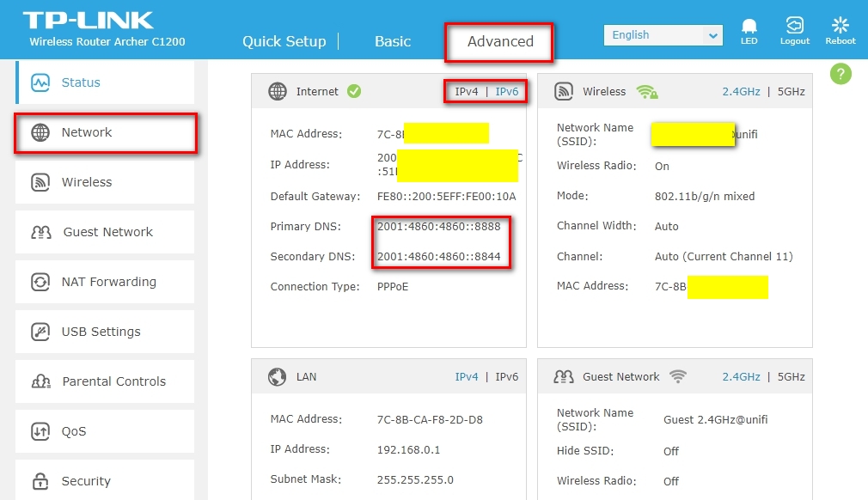Switch LAN panel to IPv6
This screenshot has height=500, width=868.
506,376
